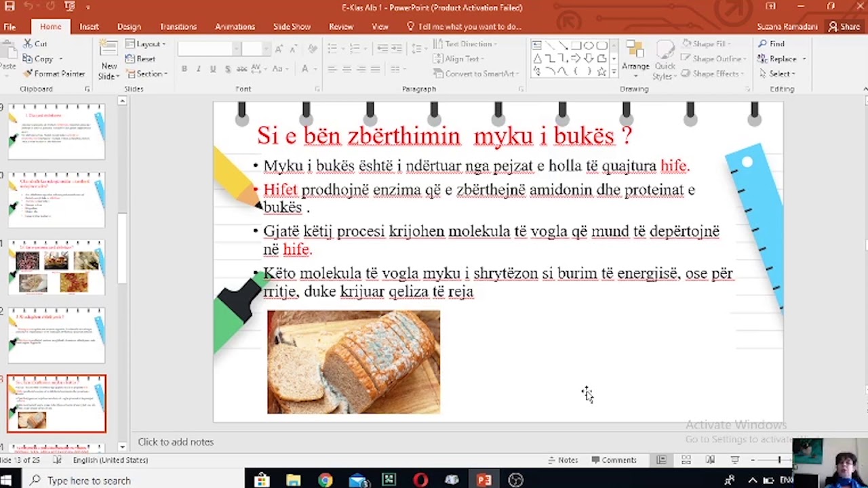This screenshot has height=488, width=868.
Task: Open Comments pane from status bar
Action: (614, 460)
